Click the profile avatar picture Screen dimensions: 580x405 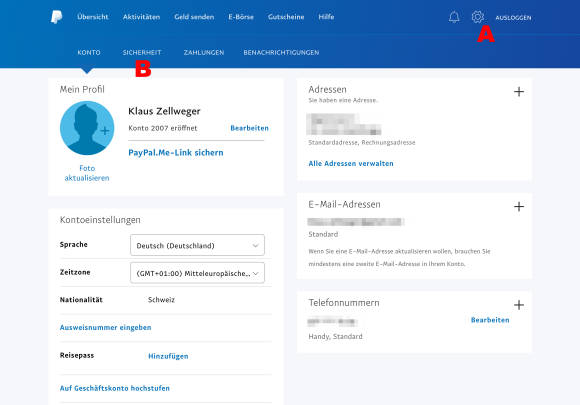87,128
